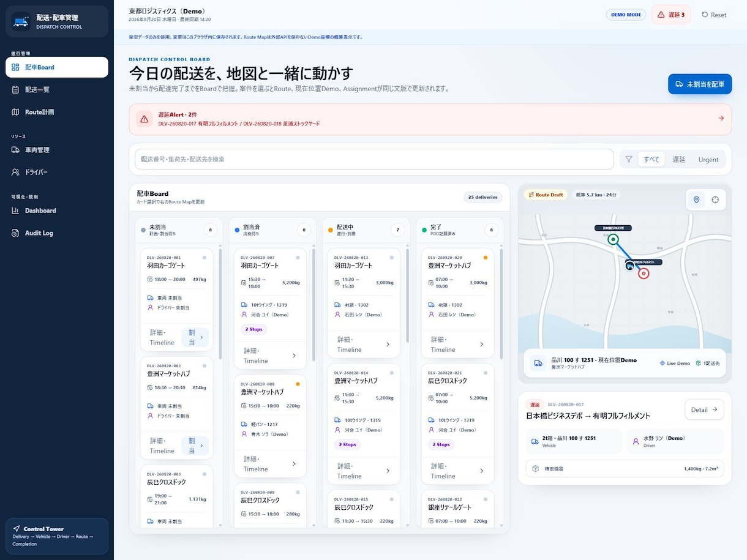This screenshot has width=747, height=560.
Task: Click the orange urgency dot on DLV-260820-008
Action: 298,384
